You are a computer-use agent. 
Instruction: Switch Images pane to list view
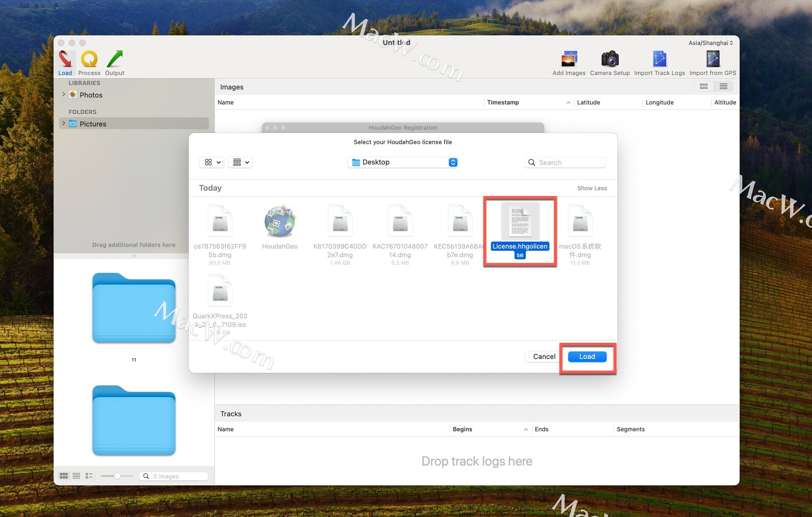click(723, 86)
